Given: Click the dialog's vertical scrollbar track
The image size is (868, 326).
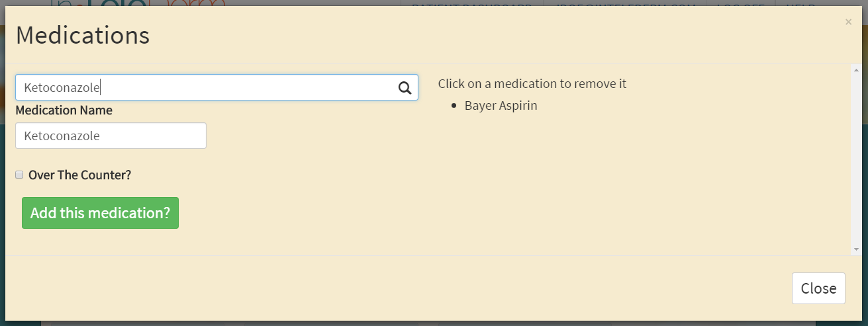Looking at the screenshot, I should [856, 159].
